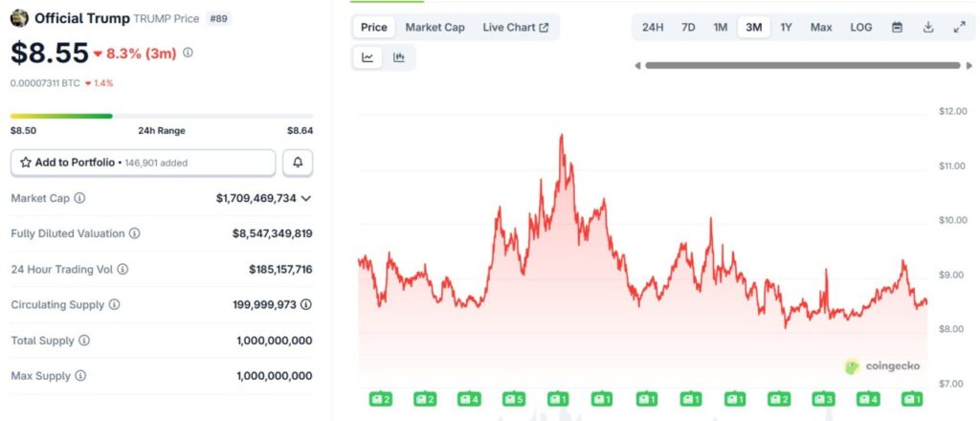
Task: Click info icon next to Market Cap
Action: click(x=79, y=198)
